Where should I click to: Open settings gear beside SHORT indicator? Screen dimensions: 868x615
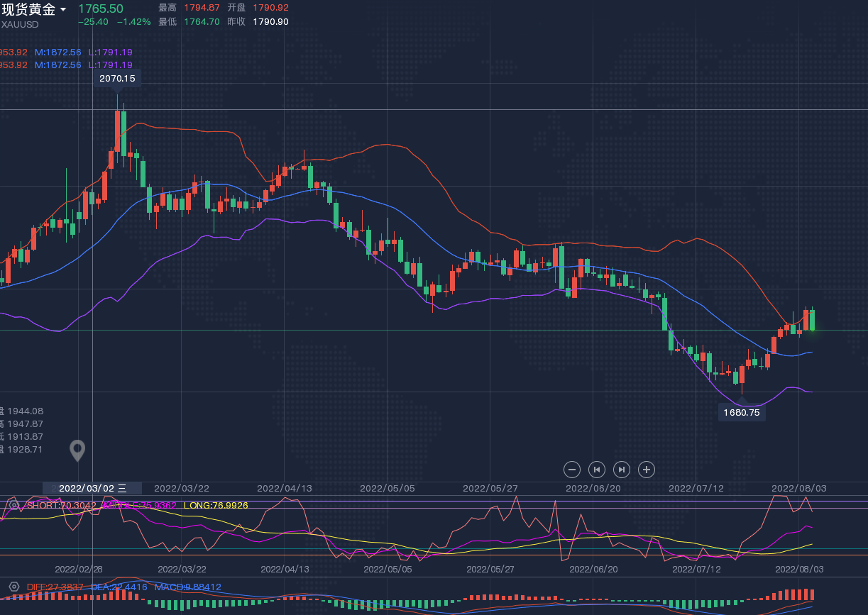[x=13, y=505]
